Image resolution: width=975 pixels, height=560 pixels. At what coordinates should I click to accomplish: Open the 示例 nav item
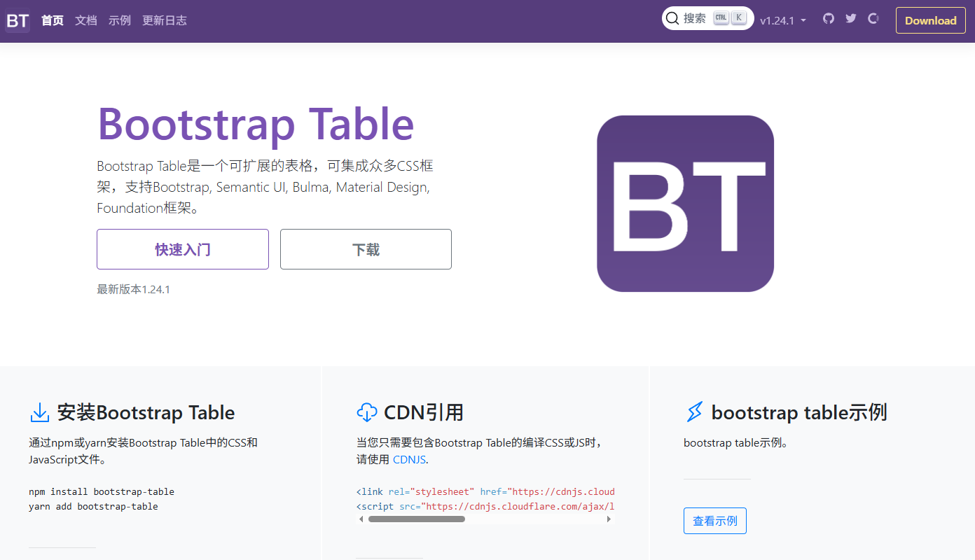pos(120,20)
